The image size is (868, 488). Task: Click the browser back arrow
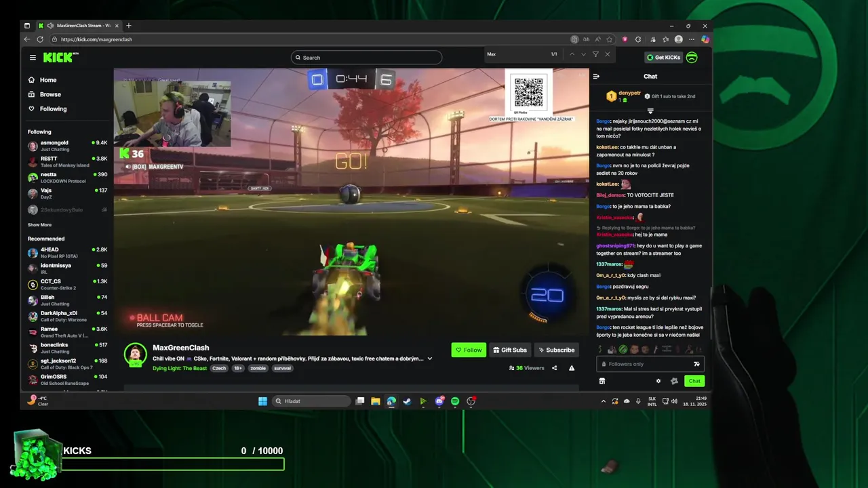(27, 39)
